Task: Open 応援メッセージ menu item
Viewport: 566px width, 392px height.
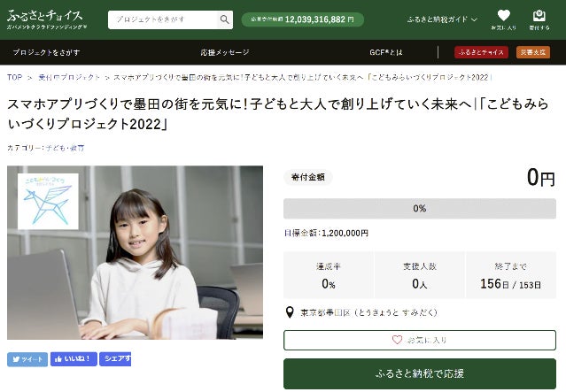Action: tap(225, 53)
